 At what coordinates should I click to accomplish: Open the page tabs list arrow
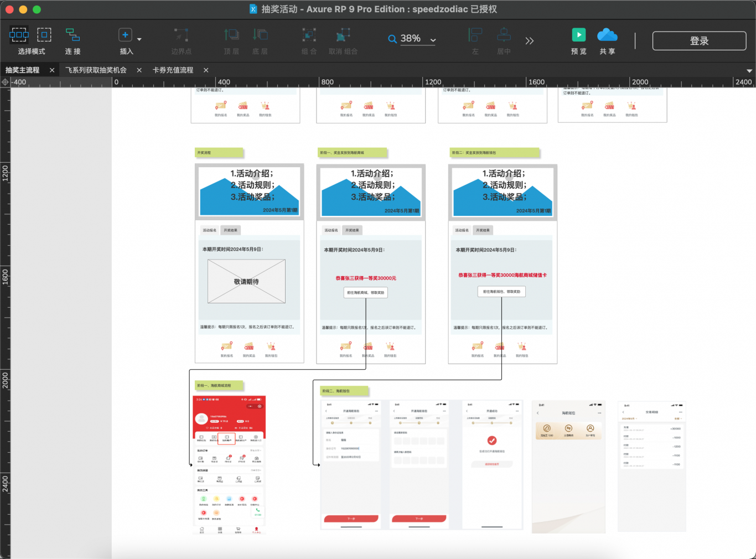(x=749, y=71)
